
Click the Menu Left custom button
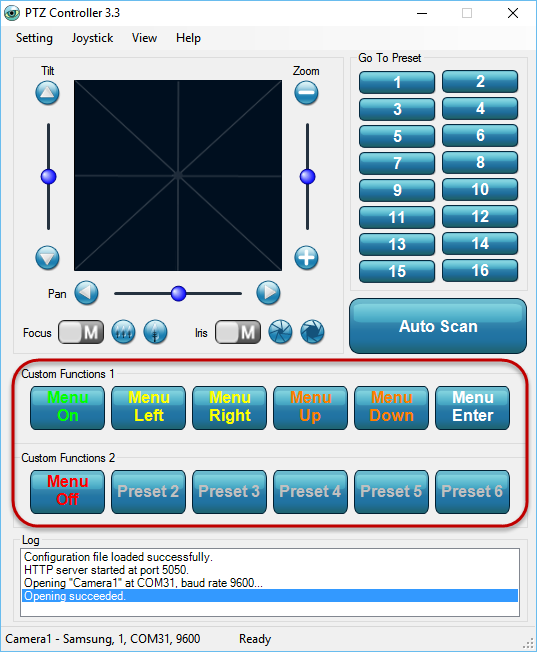tap(148, 408)
